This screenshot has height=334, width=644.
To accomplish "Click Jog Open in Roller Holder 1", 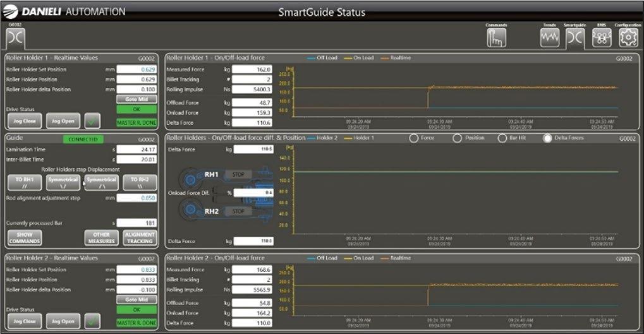I will (63, 121).
